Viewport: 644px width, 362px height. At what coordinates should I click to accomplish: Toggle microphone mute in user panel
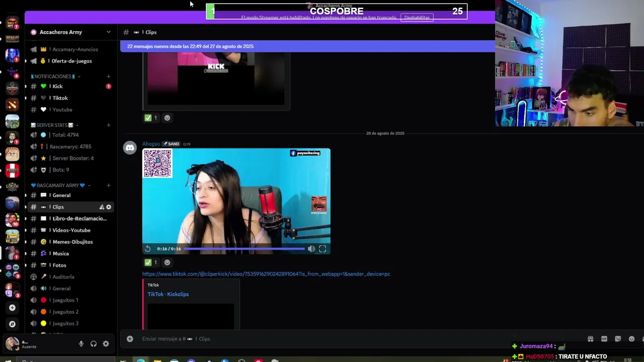[x=81, y=344]
